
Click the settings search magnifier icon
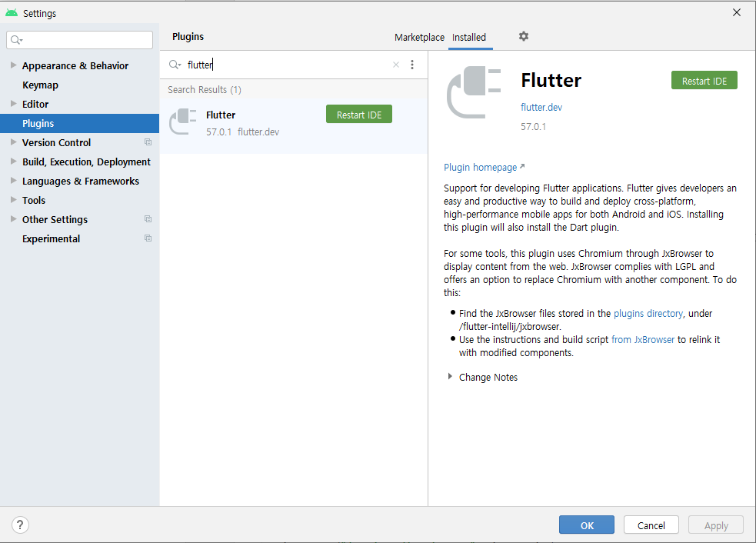pos(16,40)
